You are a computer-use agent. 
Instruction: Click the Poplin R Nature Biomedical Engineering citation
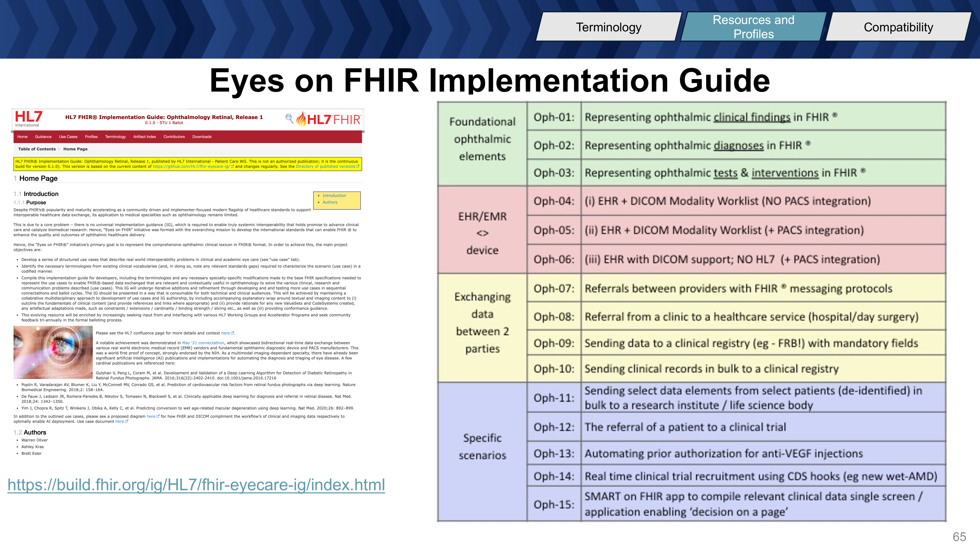coord(188,387)
